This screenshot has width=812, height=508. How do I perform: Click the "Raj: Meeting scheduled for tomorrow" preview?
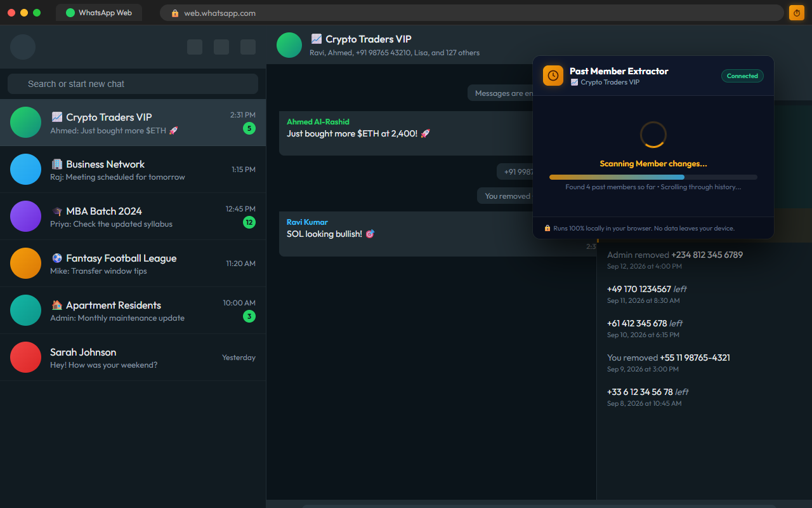[x=117, y=177]
